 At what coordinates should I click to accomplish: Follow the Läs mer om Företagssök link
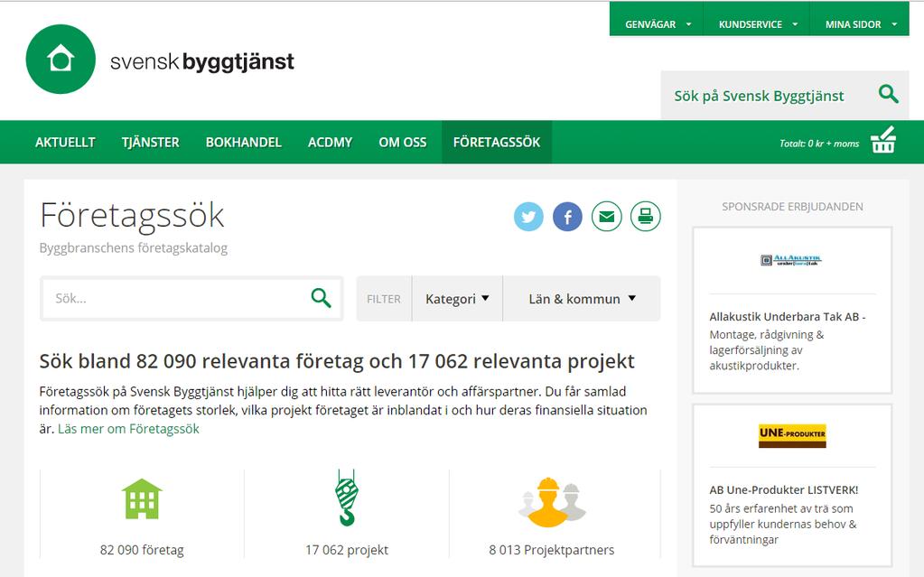coord(128,429)
